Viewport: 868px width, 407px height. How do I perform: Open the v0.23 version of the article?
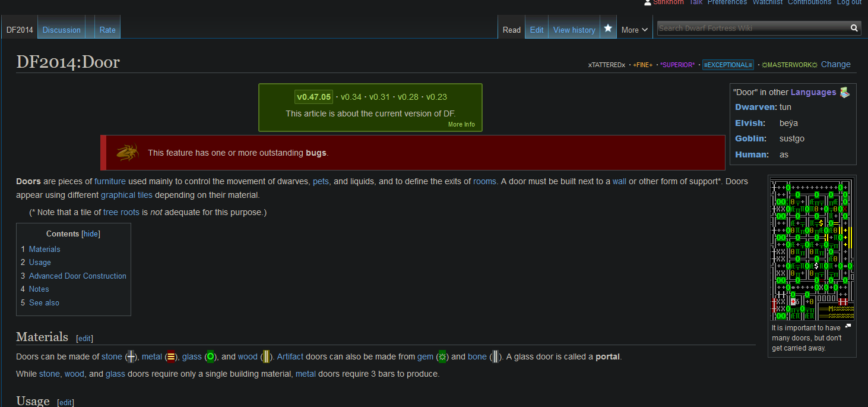tap(436, 97)
